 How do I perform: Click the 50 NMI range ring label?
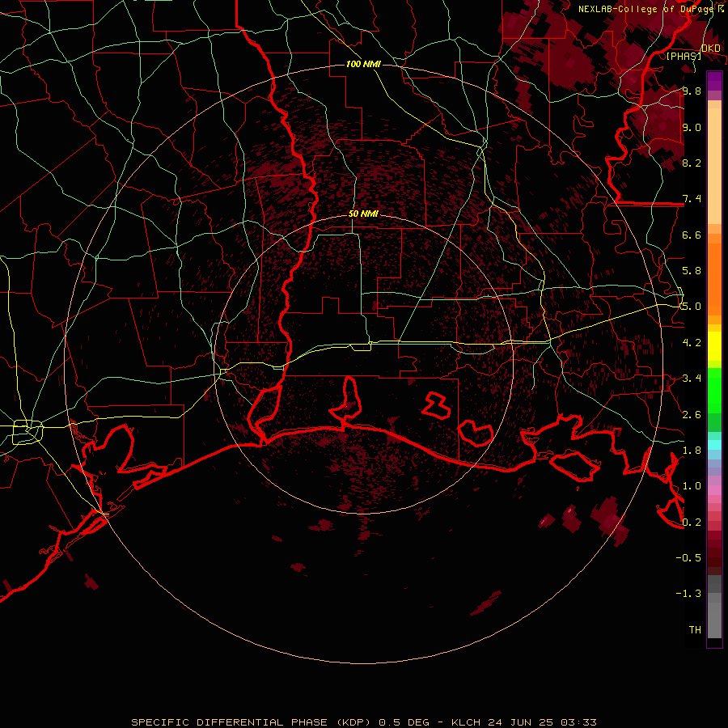tap(363, 214)
